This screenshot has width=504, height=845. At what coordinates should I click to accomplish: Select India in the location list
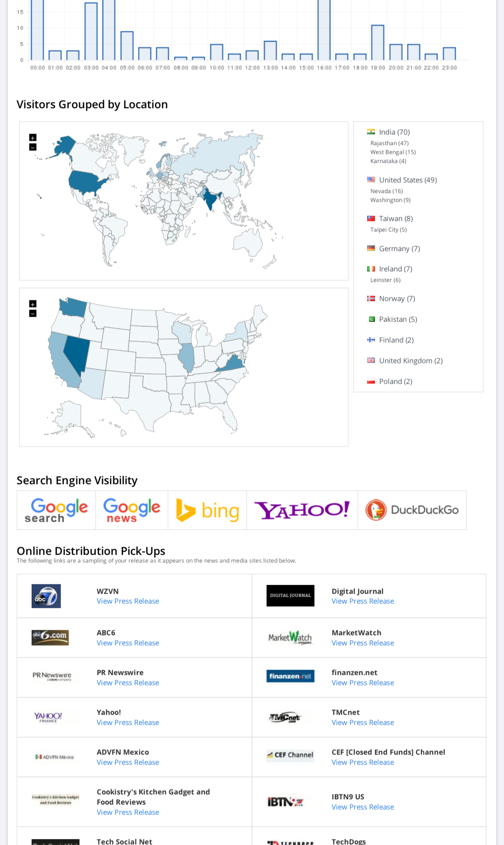pyautogui.click(x=394, y=132)
